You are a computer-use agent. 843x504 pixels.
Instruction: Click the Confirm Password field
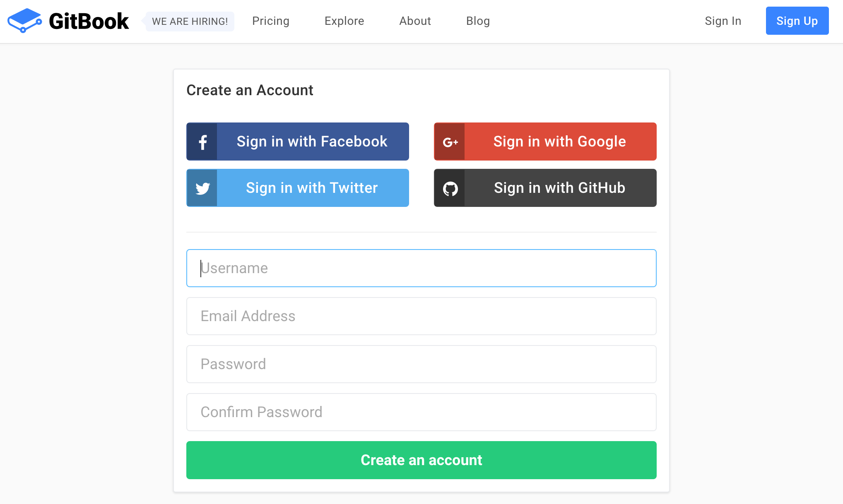pos(421,412)
